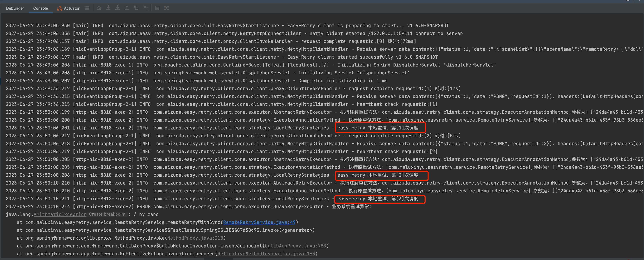Screen dimensions: 644x260
Task: Open the layout settings hamburger icon
Action: (87, 8)
